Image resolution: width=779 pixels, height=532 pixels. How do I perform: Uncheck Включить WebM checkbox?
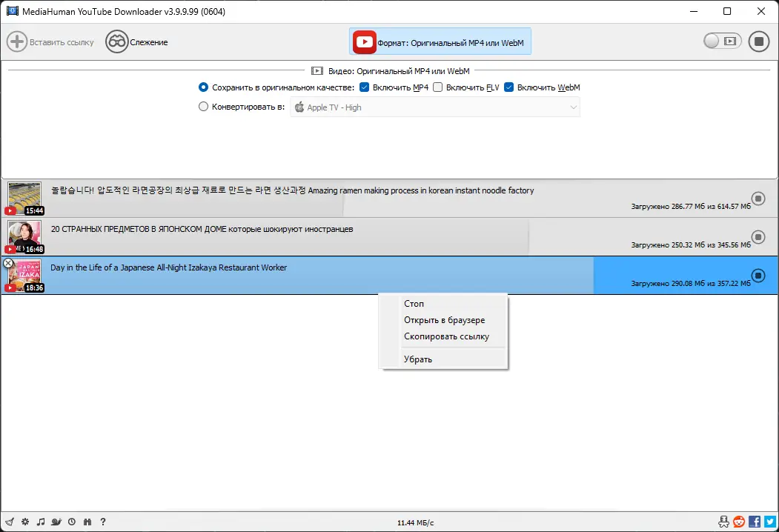point(508,87)
